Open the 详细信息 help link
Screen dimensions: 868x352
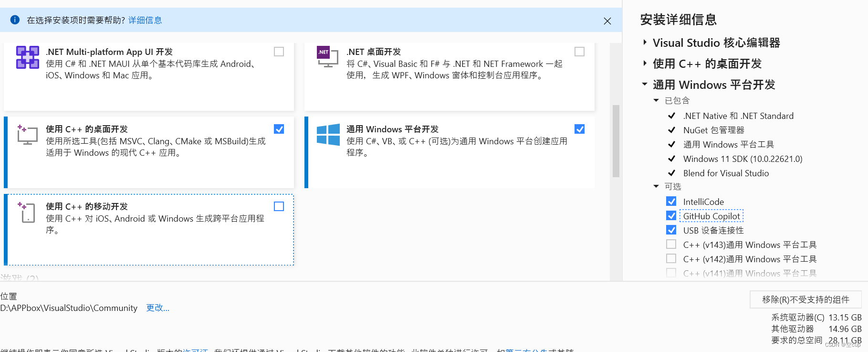tap(145, 20)
